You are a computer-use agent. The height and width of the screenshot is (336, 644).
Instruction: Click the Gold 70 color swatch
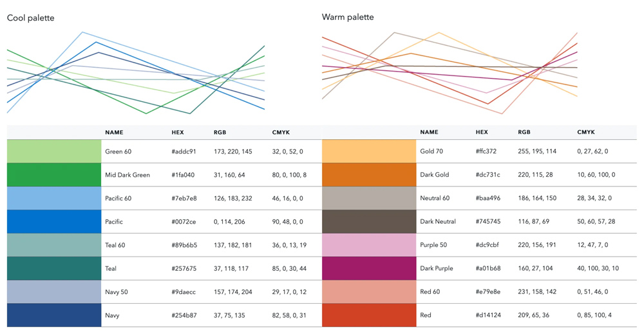(x=369, y=152)
